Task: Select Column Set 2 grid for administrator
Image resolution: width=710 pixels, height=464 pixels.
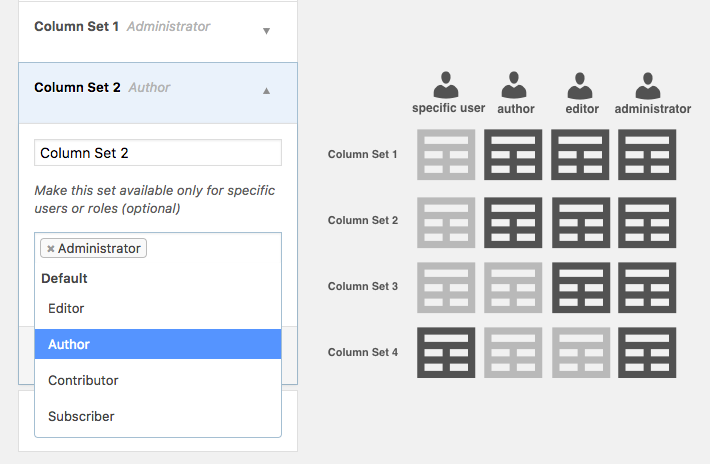Action: [647, 222]
